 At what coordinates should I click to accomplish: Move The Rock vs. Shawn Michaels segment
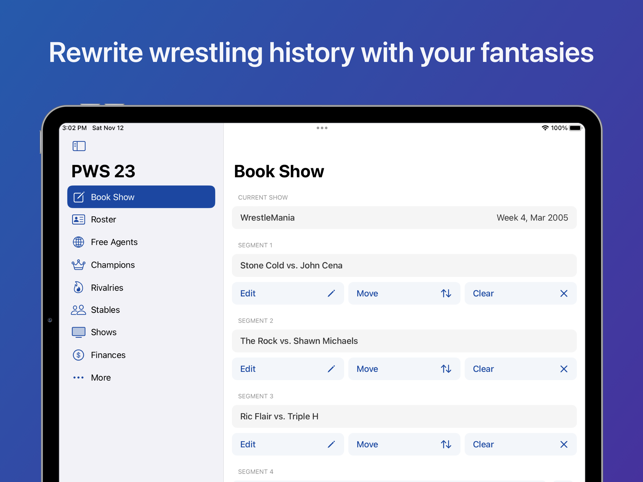point(404,369)
